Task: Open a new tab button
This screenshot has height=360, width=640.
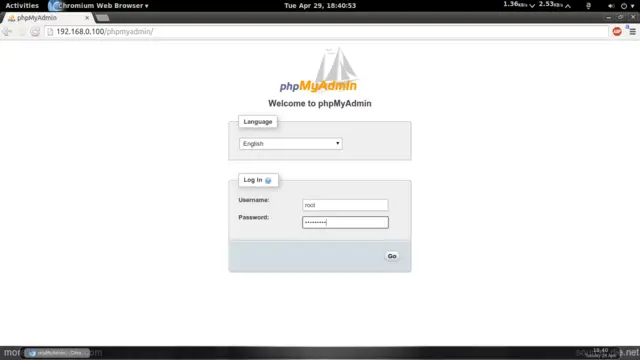Action: pos(102,18)
